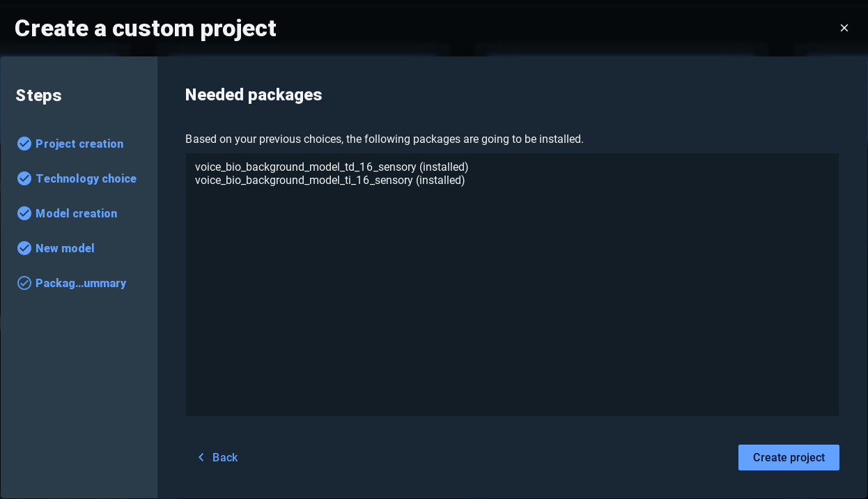The height and width of the screenshot is (499, 868).
Task: Select the voice_bio_background_model_td_16_sensory package line
Action: [x=332, y=167]
